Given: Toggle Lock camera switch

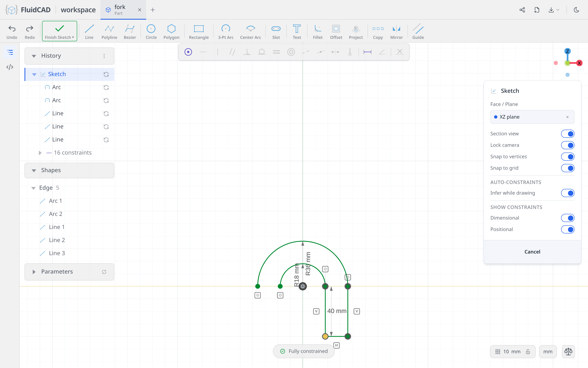Looking at the screenshot, I should [x=567, y=145].
